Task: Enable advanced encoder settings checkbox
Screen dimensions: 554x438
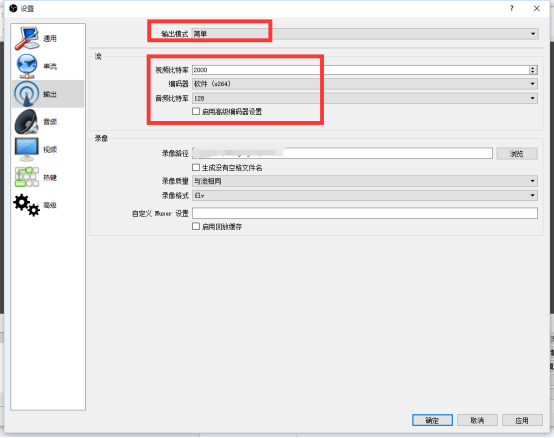Action: pyautogui.click(x=196, y=112)
